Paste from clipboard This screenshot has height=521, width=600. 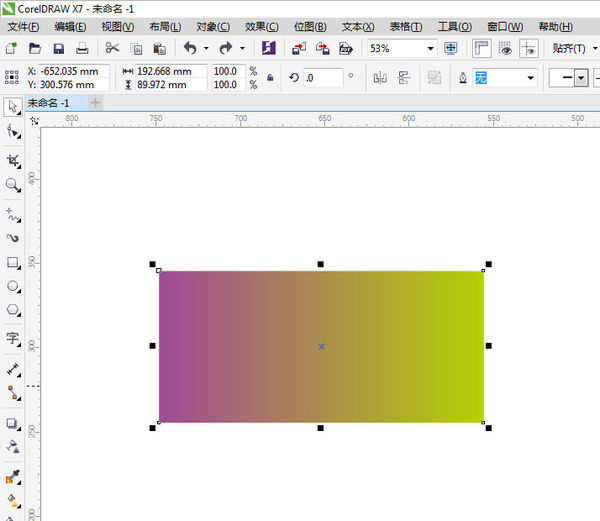pyautogui.click(x=160, y=49)
